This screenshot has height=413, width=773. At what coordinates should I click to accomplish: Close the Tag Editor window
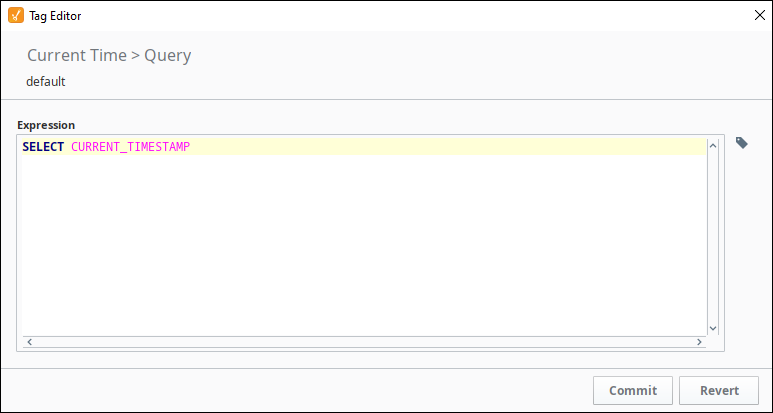coord(760,15)
